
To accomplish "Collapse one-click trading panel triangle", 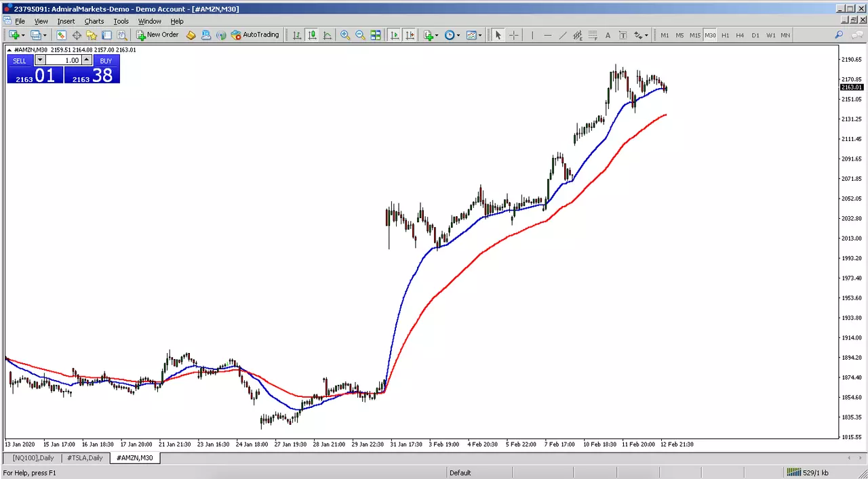I will pyautogui.click(x=9, y=49).
